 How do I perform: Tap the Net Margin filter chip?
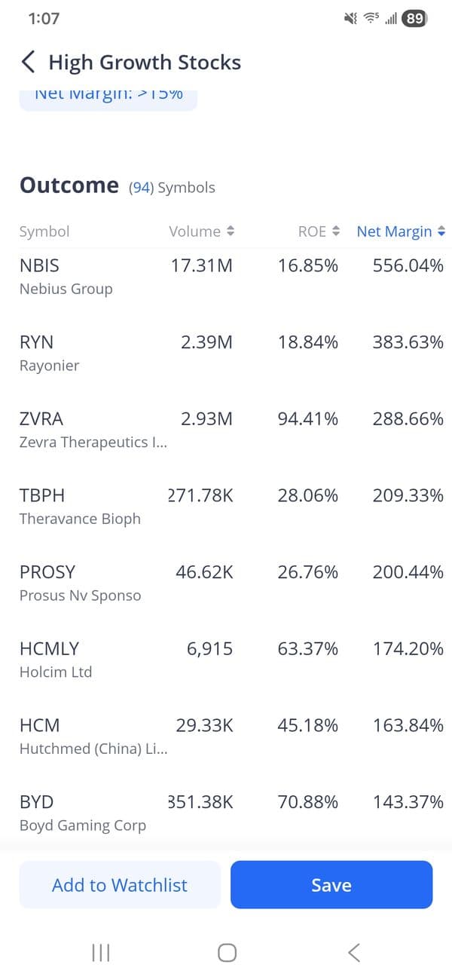pos(108,96)
